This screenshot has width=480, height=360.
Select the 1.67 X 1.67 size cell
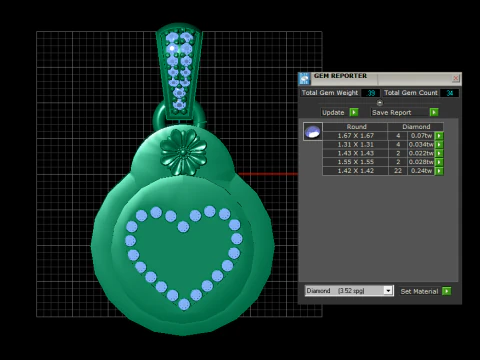[x=355, y=136]
